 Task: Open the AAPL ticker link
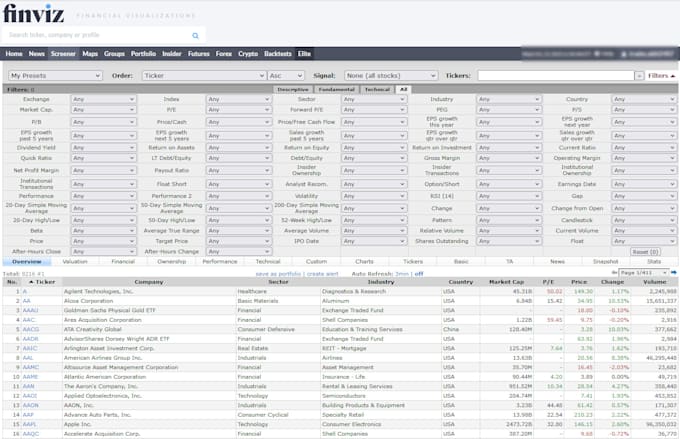(28, 423)
